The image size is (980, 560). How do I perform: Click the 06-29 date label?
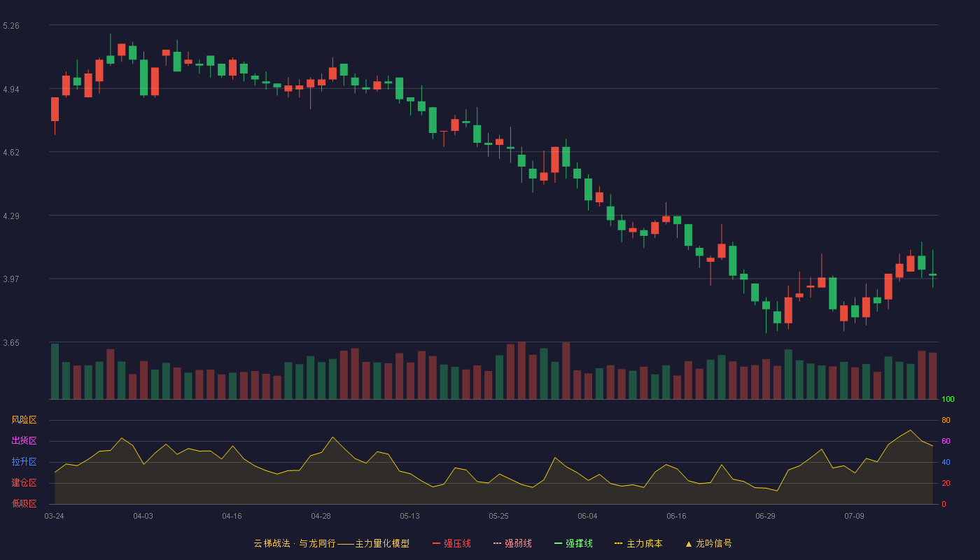(x=765, y=516)
